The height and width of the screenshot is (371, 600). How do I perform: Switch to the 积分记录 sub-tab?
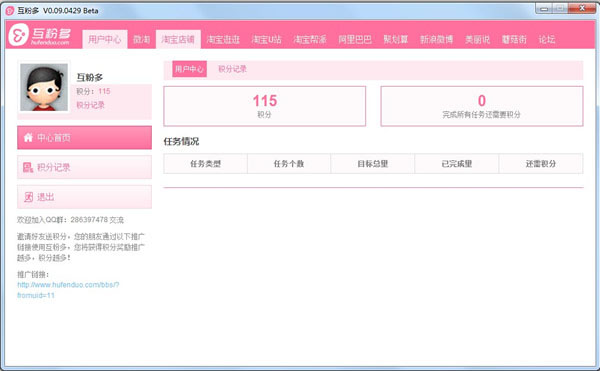click(232, 69)
